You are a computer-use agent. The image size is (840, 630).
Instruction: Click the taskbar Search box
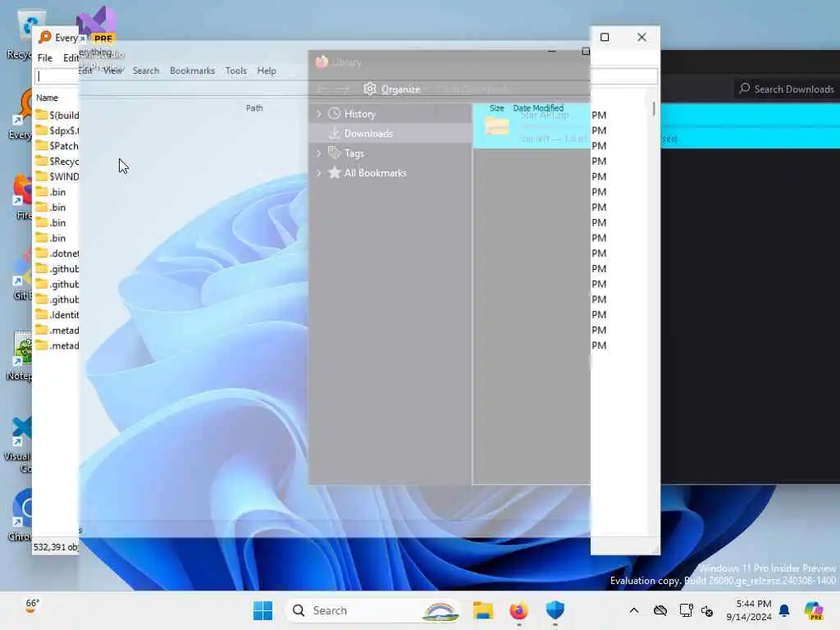(374, 610)
